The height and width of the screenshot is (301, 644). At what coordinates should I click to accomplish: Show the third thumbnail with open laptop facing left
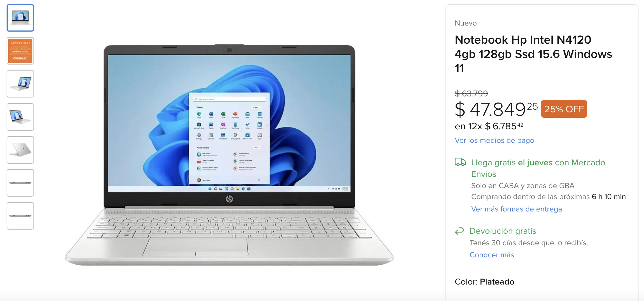click(20, 84)
